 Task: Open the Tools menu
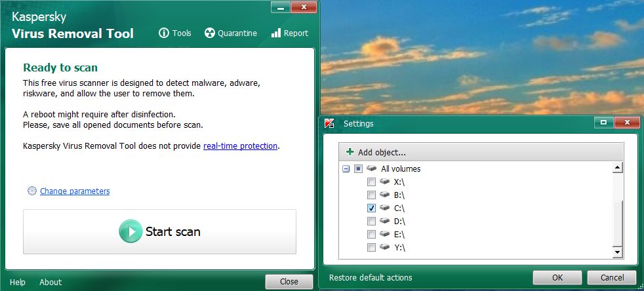[x=175, y=33]
